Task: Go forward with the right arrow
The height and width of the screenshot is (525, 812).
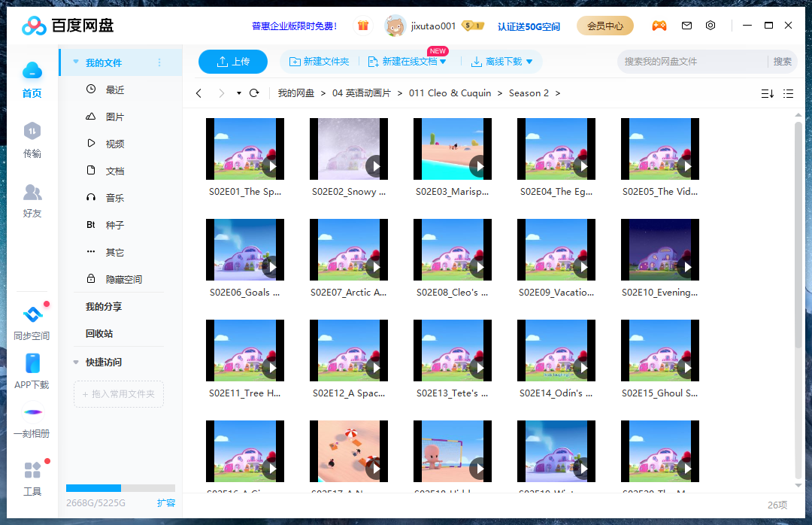Action: pyautogui.click(x=222, y=93)
